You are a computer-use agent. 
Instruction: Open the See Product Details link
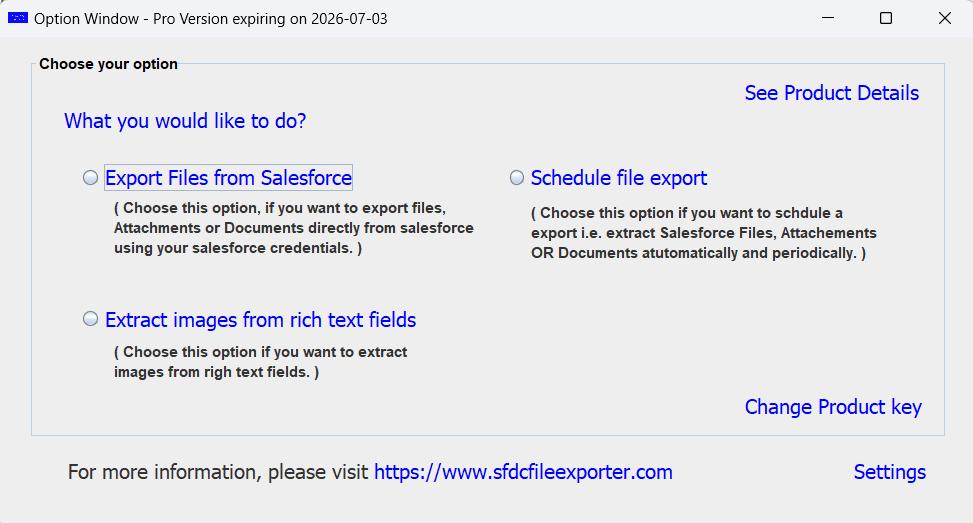click(x=831, y=93)
